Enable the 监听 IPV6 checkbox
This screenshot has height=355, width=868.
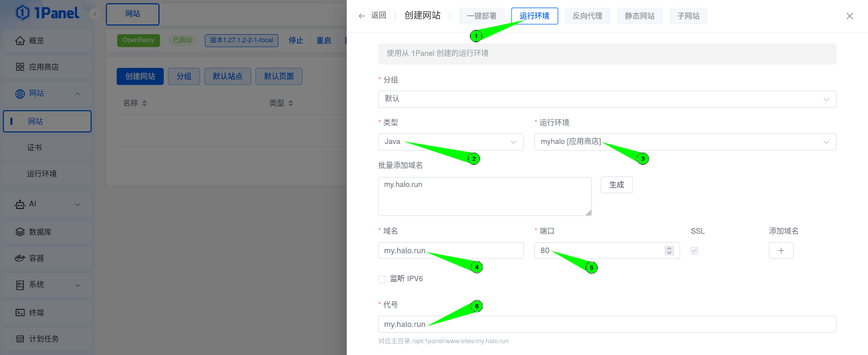(382, 279)
